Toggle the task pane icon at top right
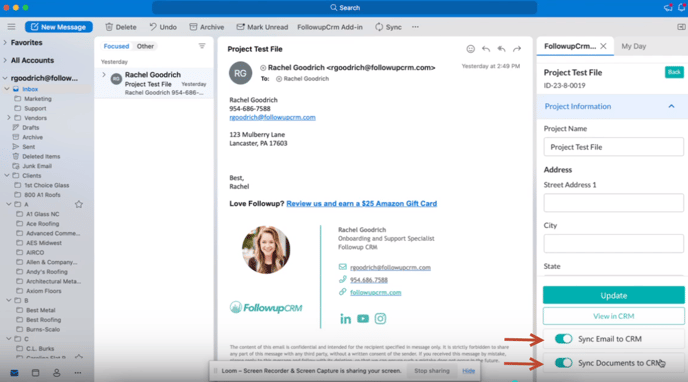Viewport: 688px width, 382px height. pos(681,27)
